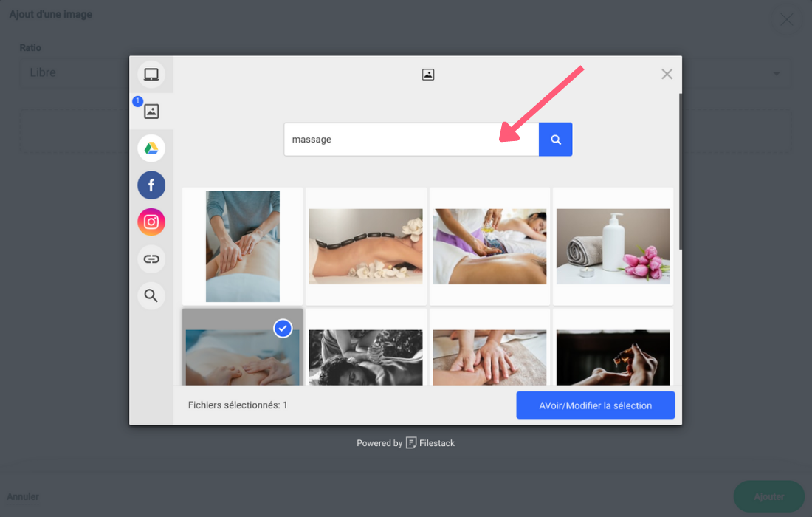This screenshot has height=517, width=812.
Task: Select the oil pouring massage thumbnail
Action: coord(489,247)
